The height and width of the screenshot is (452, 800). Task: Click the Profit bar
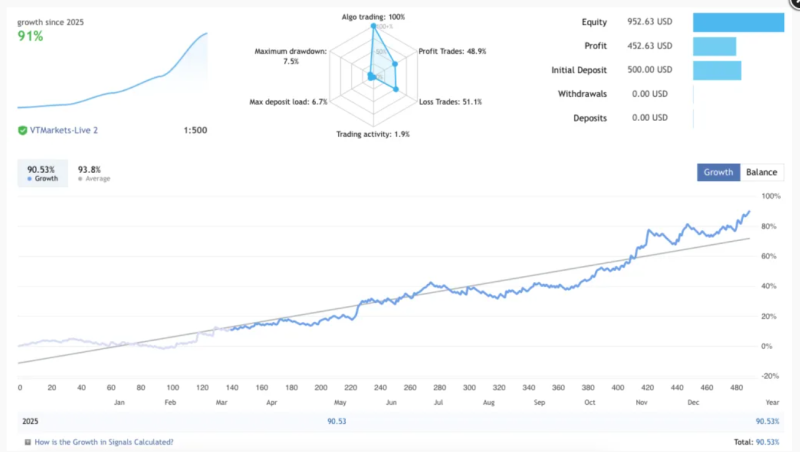pyautogui.click(x=714, y=46)
